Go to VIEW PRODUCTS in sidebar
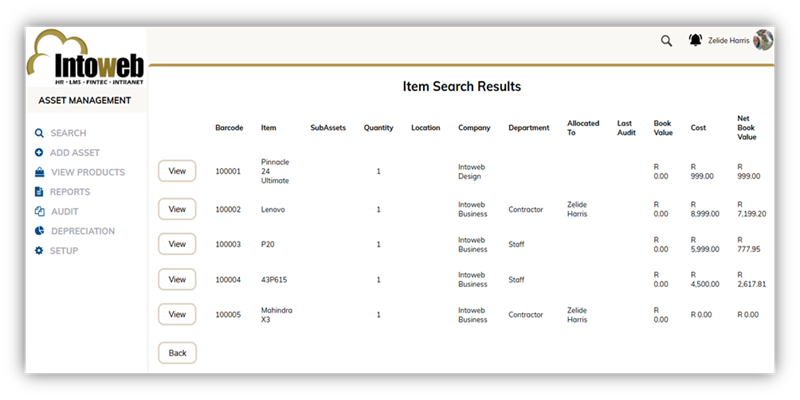Viewport: 800px width, 400px height. (88, 172)
